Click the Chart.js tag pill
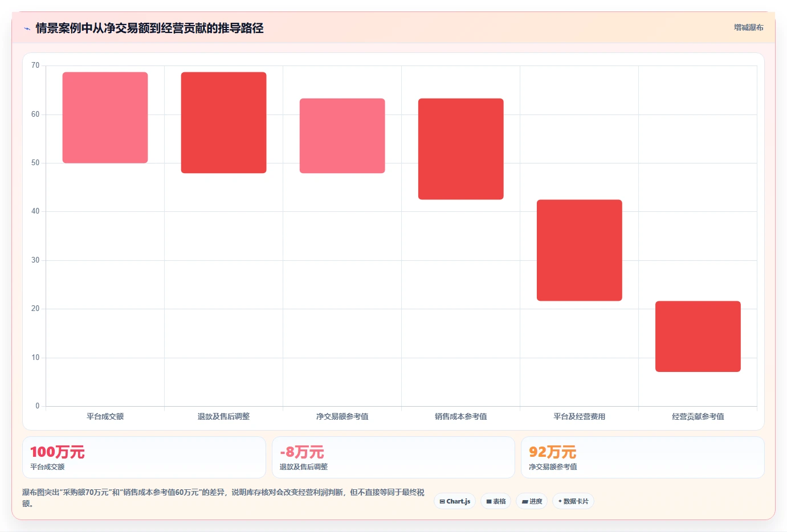Screen dimensions: 787x532 pyautogui.click(x=455, y=501)
